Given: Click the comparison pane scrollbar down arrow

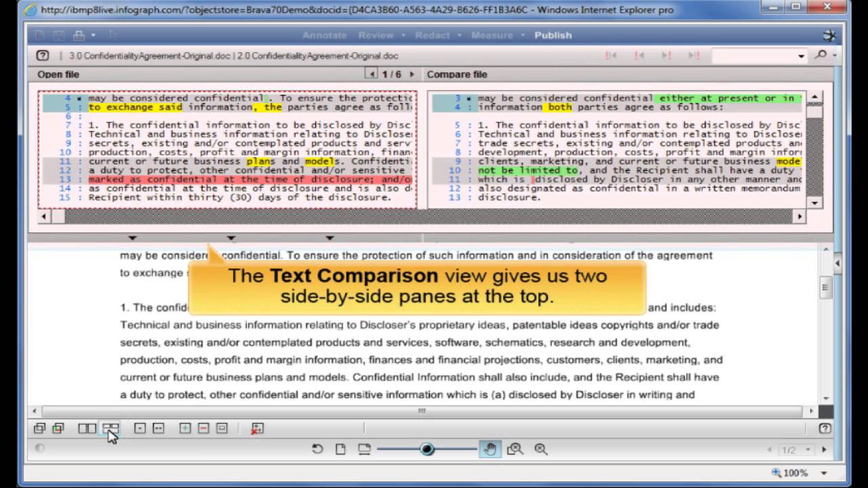Looking at the screenshot, I should 816,203.
